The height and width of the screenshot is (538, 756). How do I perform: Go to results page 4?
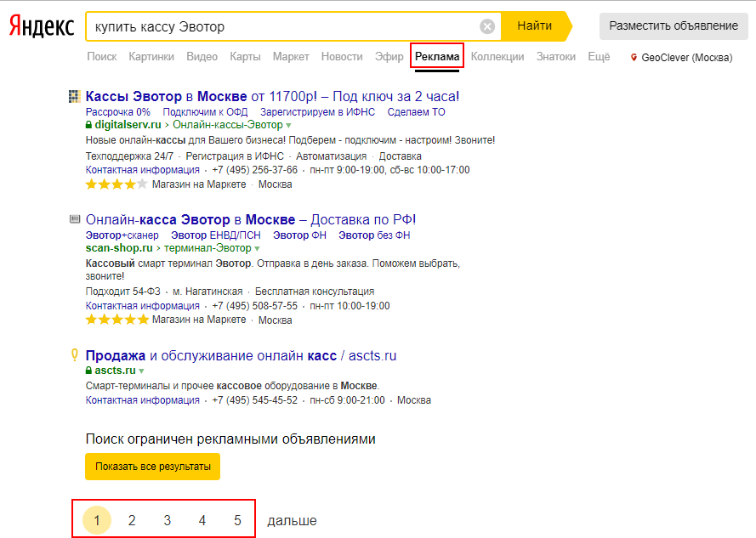(x=202, y=520)
